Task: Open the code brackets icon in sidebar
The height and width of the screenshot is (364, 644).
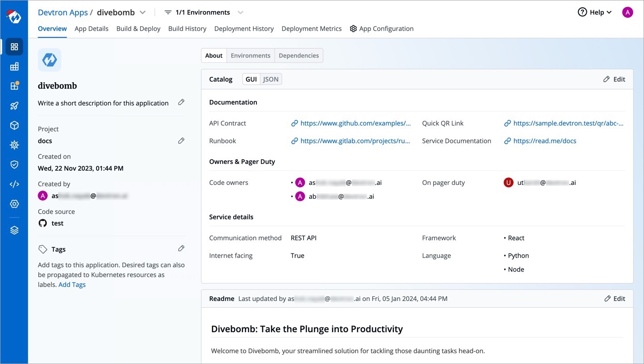Action: click(14, 184)
